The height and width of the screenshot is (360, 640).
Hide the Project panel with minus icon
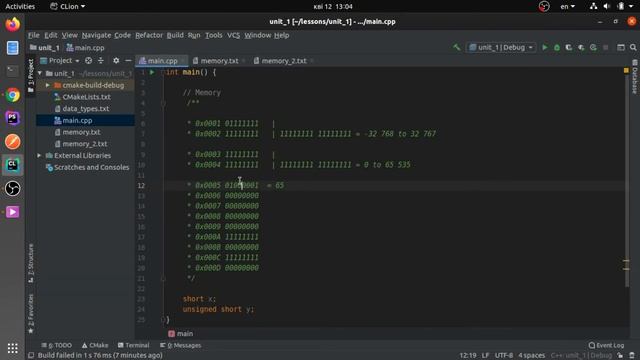point(128,60)
